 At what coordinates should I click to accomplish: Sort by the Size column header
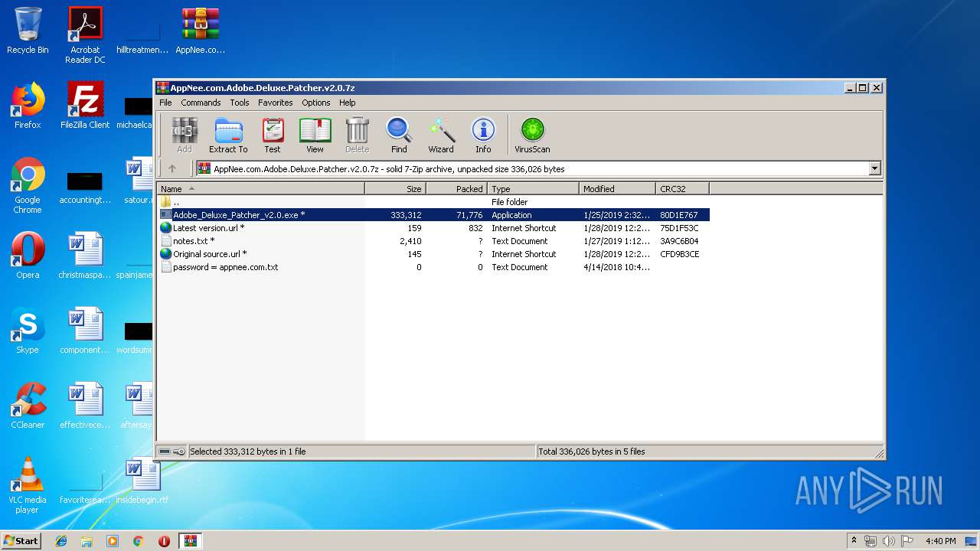[x=395, y=188]
